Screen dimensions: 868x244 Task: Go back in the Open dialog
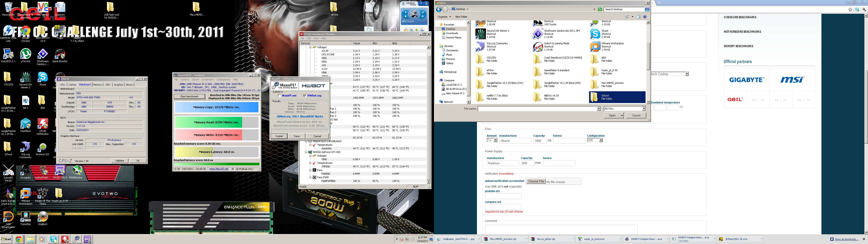[x=439, y=9]
